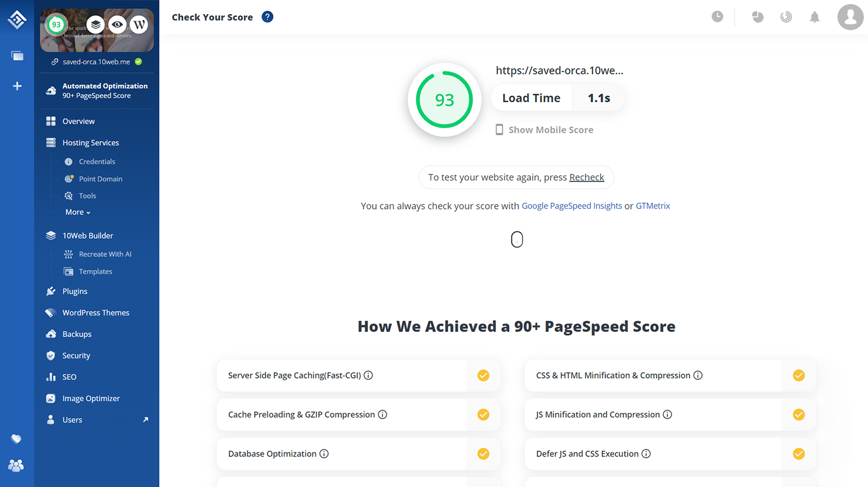Open the user account avatar menu
Image resolution: width=868 pixels, height=487 pixels.
point(850,17)
